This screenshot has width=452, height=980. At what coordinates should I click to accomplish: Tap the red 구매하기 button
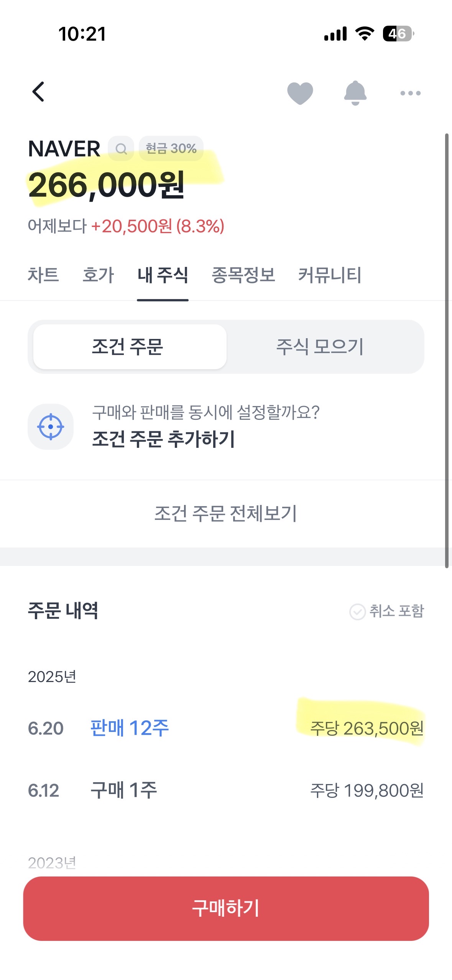[x=226, y=908]
